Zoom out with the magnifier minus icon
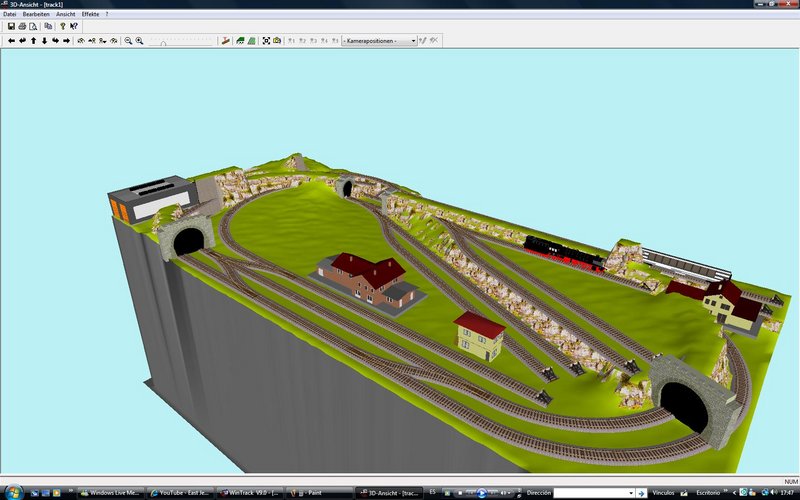 [128, 40]
